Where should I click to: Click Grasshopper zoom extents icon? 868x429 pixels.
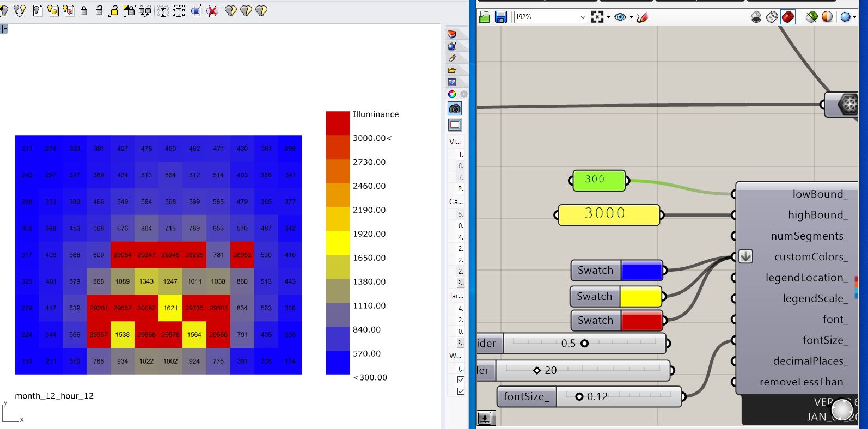coord(597,17)
